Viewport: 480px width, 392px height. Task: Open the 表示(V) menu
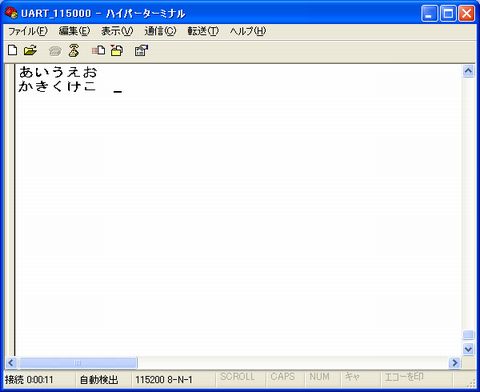117,31
